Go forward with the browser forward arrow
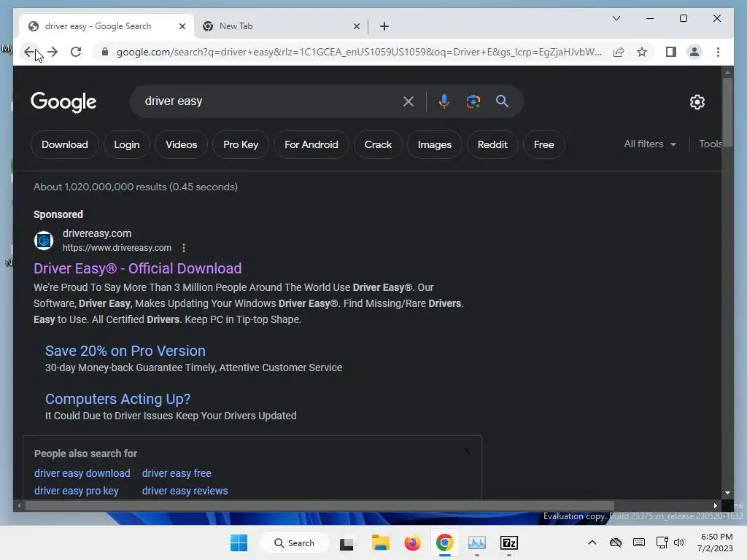 (53, 52)
